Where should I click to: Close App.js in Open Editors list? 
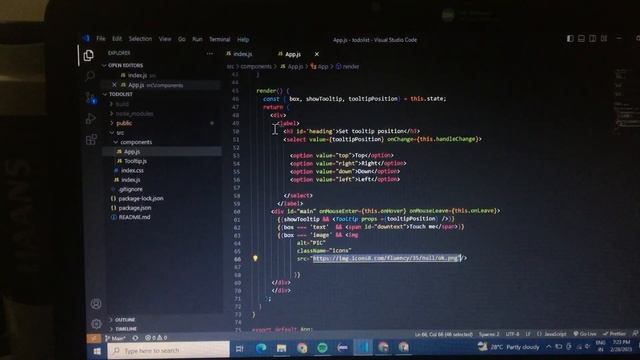pos(114,85)
